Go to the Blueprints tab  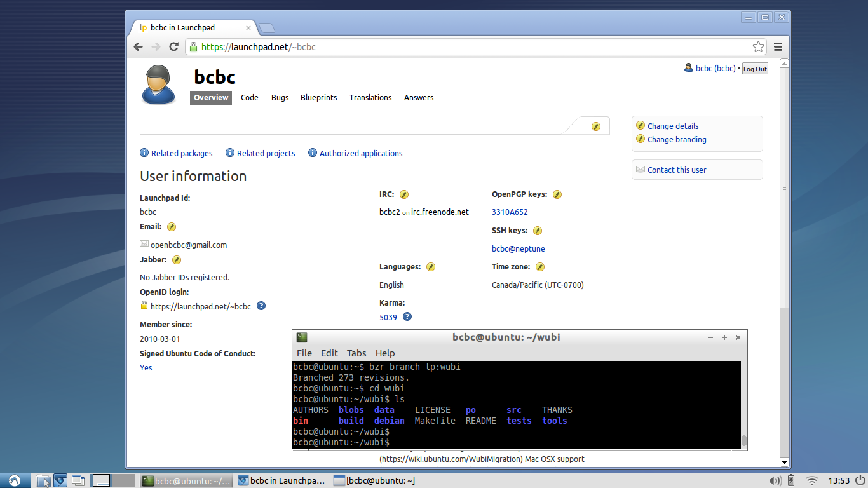(x=319, y=97)
